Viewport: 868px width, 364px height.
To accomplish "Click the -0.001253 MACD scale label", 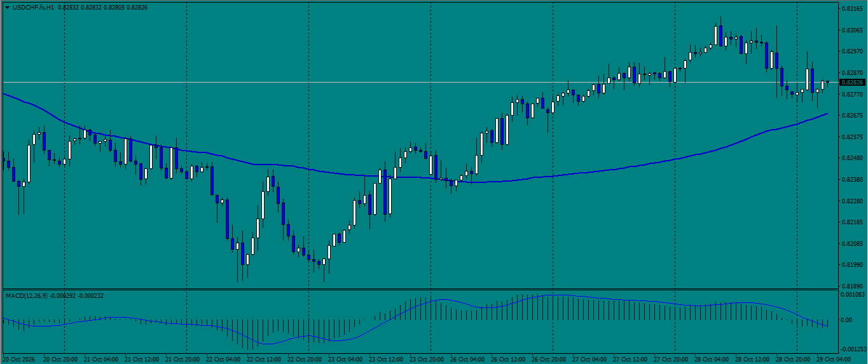I will (x=853, y=349).
